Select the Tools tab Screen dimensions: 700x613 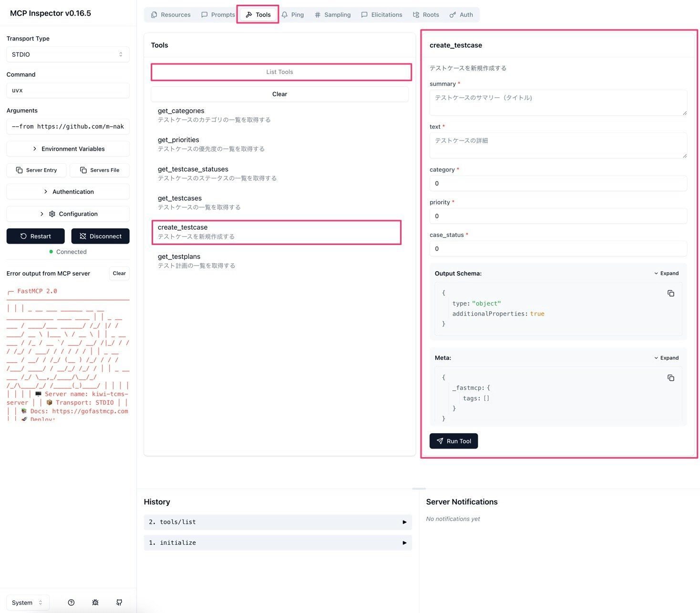tap(258, 15)
